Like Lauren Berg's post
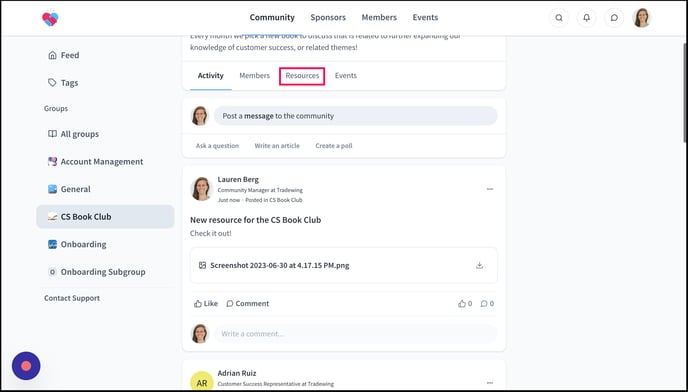The height and width of the screenshot is (392, 688). click(206, 303)
